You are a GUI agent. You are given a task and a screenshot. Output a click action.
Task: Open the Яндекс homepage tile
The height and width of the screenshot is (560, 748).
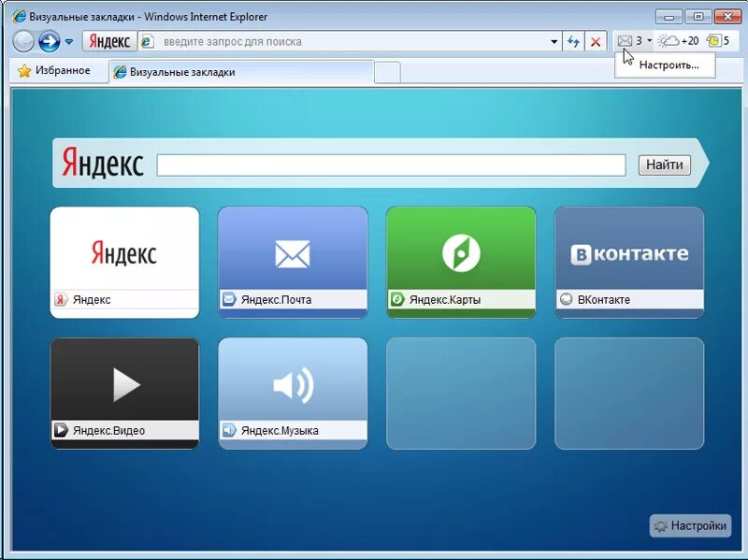tap(124, 251)
